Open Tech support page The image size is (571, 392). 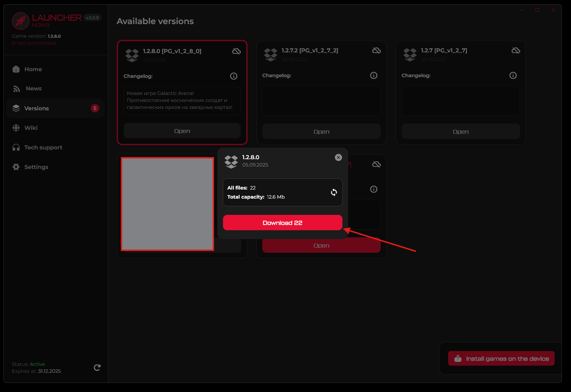coord(43,147)
